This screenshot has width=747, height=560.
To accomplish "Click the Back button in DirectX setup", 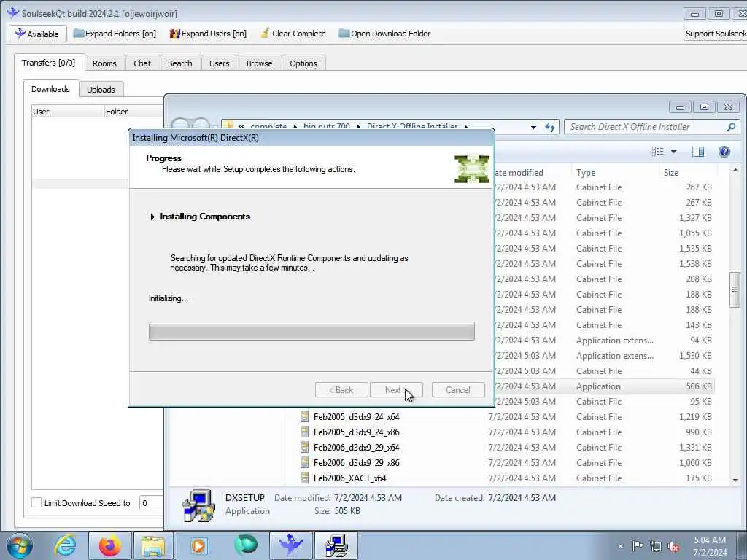I will (341, 390).
